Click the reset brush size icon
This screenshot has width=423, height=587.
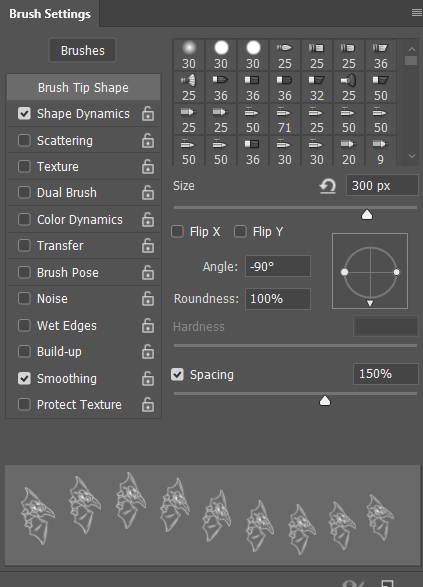pos(328,186)
